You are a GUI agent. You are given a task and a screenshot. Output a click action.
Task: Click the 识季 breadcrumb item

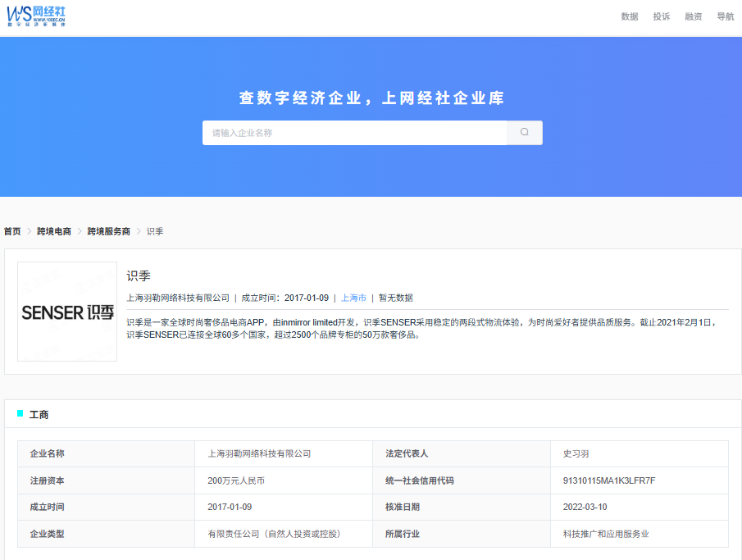155,231
